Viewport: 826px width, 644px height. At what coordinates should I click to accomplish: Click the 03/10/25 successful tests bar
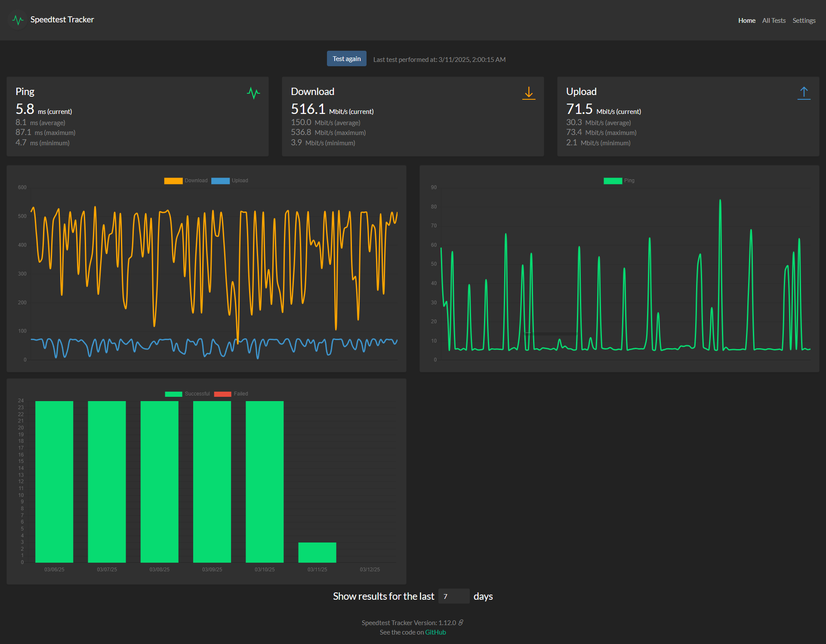click(265, 481)
